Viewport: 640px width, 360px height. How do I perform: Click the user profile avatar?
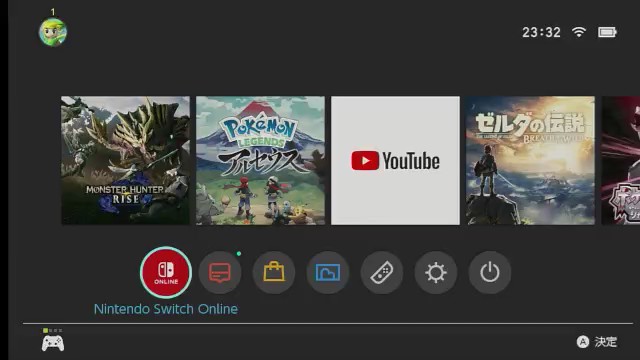53,32
